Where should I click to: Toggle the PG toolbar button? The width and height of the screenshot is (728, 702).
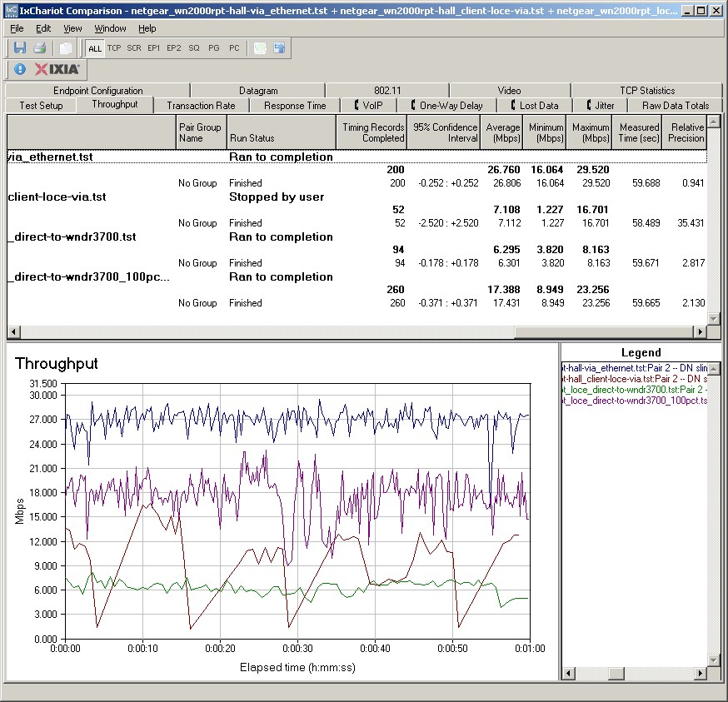coord(214,47)
